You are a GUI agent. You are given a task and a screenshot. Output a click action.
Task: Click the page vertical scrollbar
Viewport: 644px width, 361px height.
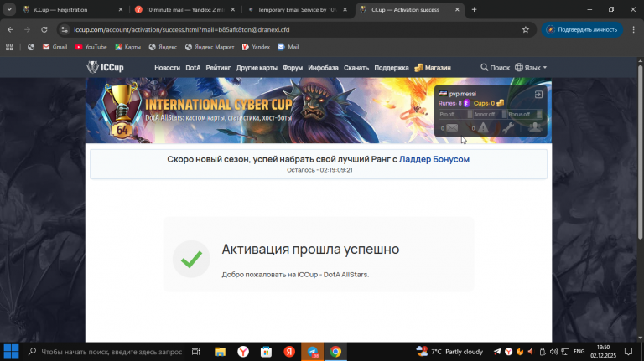point(640,152)
